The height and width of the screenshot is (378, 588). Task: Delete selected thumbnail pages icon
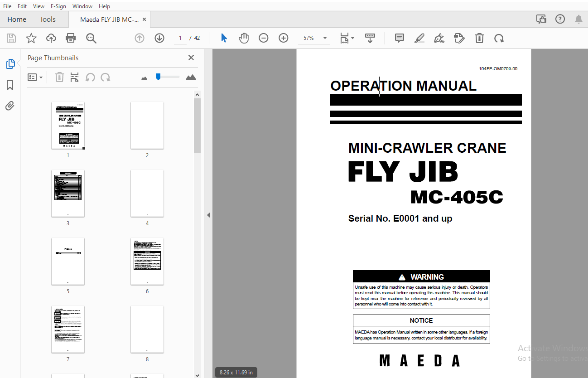pyautogui.click(x=59, y=78)
